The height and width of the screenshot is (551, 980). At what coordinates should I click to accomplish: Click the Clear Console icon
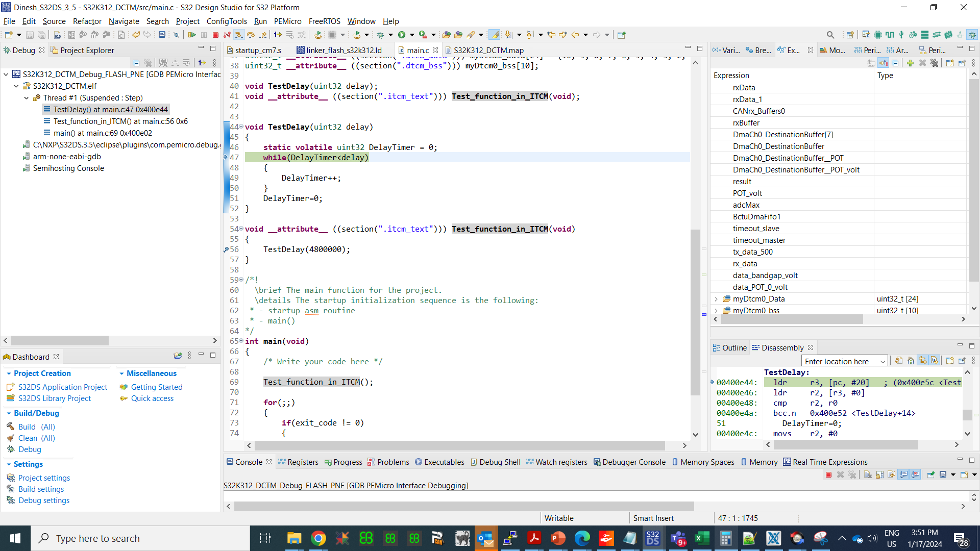pyautogui.click(x=868, y=474)
